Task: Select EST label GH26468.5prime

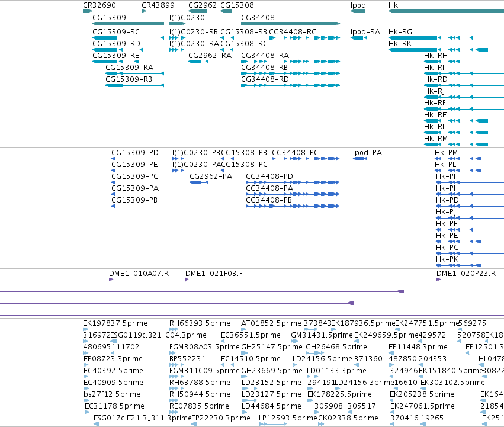Action: click(336, 347)
